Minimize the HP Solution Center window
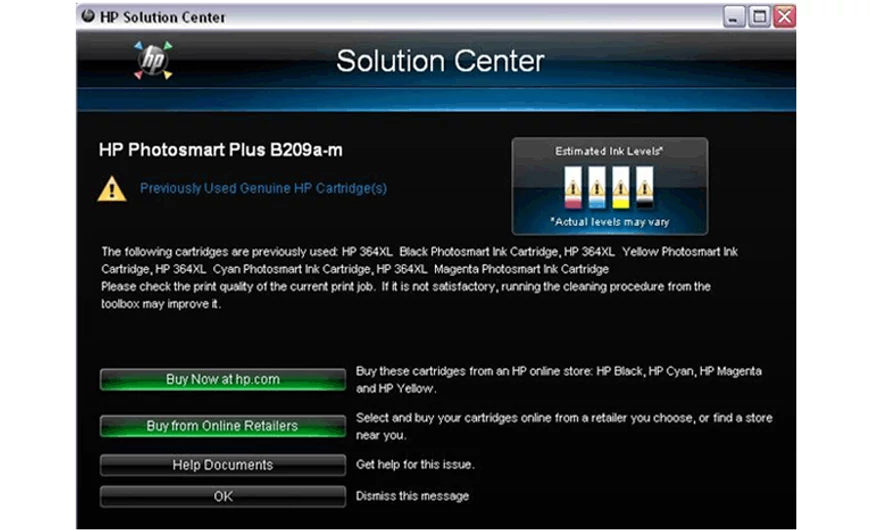This screenshot has height=530, width=870. point(734,17)
